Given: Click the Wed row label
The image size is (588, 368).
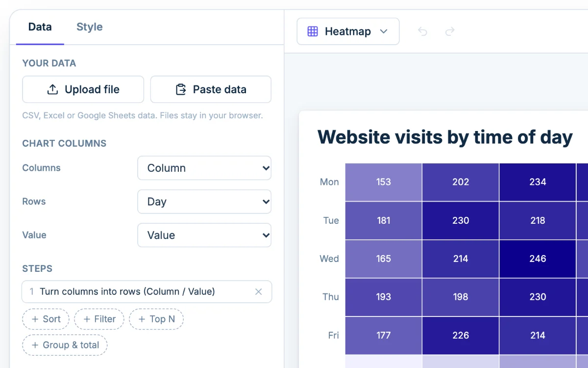Looking at the screenshot, I should tap(329, 259).
